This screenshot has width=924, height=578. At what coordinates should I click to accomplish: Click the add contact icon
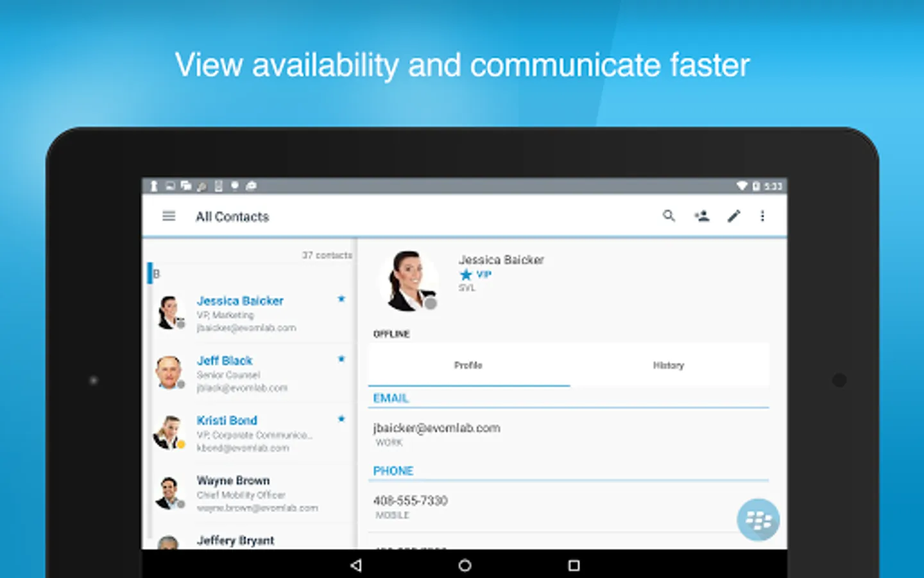(x=701, y=216)
